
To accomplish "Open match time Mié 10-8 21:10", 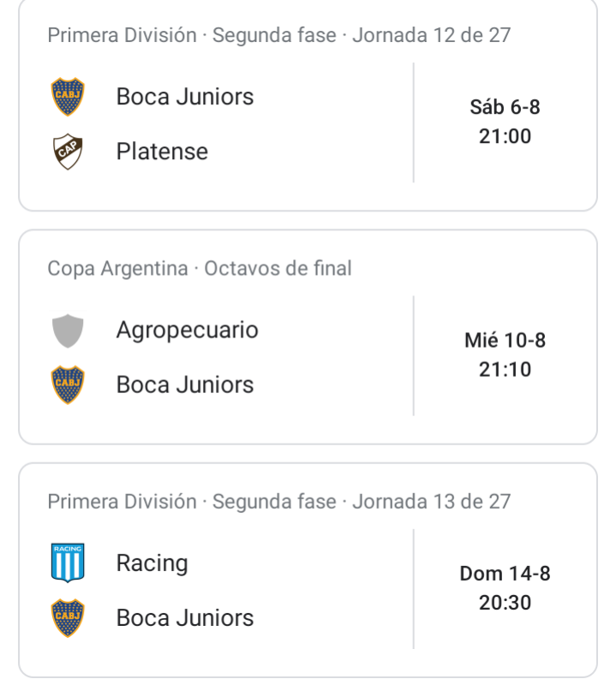I will pyautogui.click(x=505, y=354).
